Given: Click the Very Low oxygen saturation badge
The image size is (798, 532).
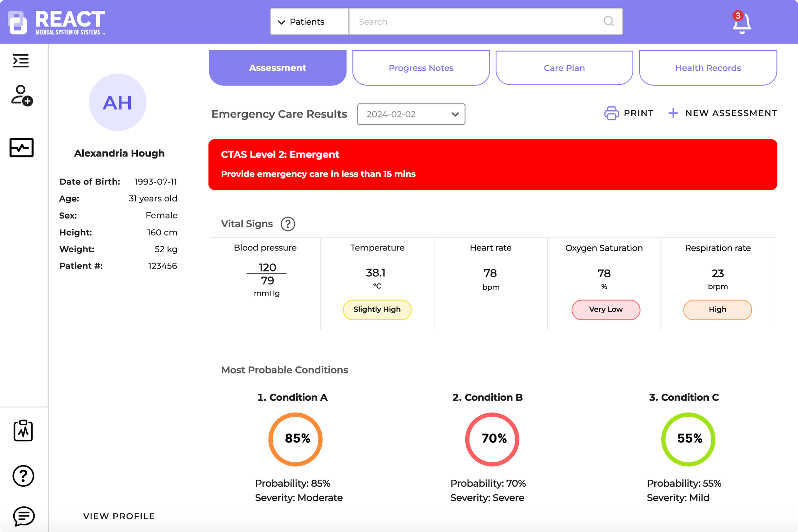Looking at the screenshot, I should 606,309.
